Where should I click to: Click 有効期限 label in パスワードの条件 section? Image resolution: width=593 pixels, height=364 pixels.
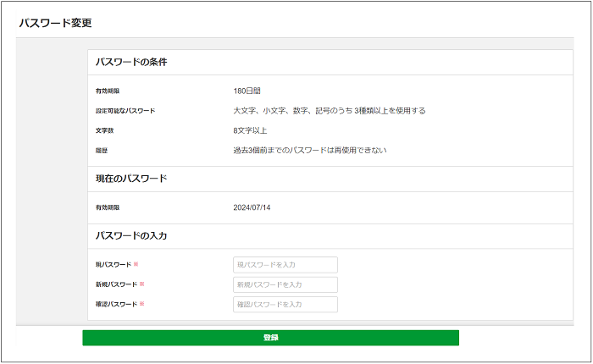(108, 91)
